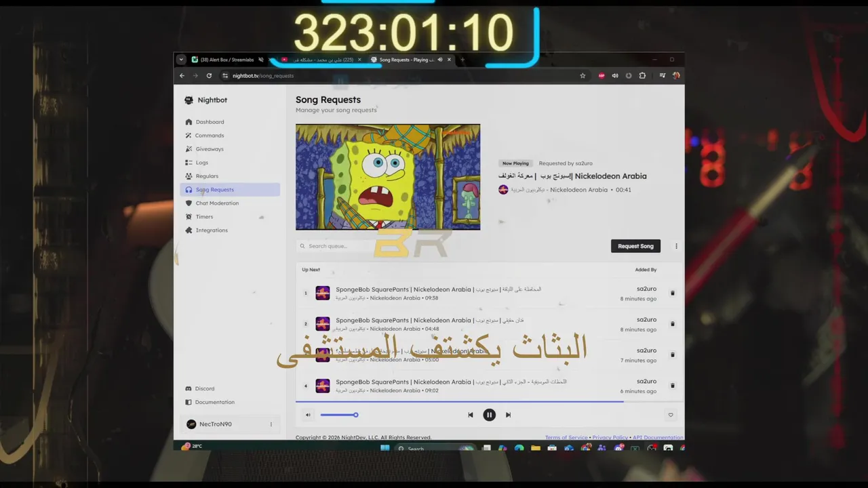Screen dimensions: 868x488
Task: Click Added By column header
Action: tap(646, 270)
